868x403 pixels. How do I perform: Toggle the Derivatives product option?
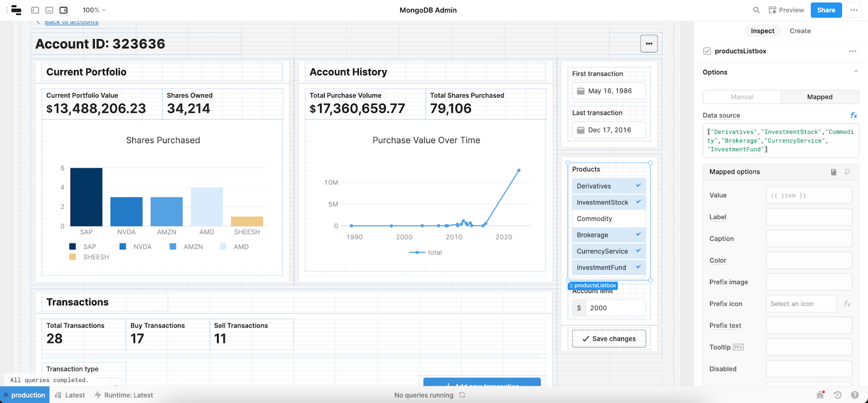pos(609,186)
